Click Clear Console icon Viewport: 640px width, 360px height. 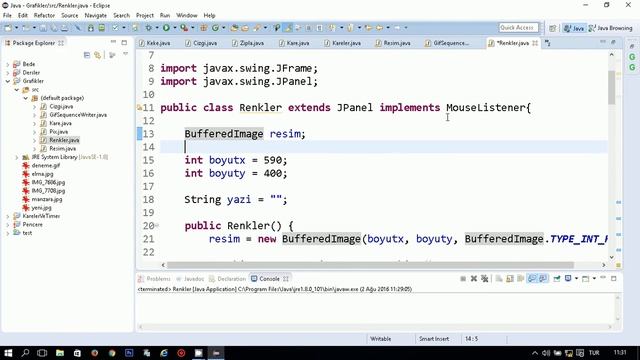499,279
